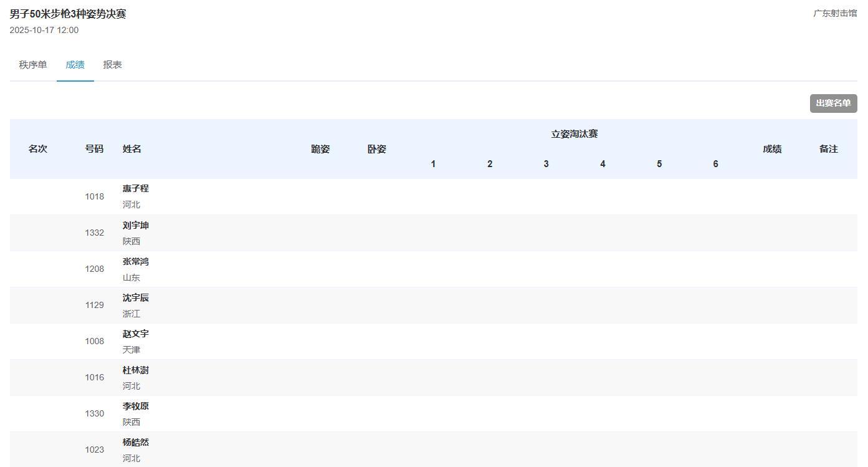Screen dimensions: 868x467
Task: Click the 号码 column header
Action: (x=94, y=149)
